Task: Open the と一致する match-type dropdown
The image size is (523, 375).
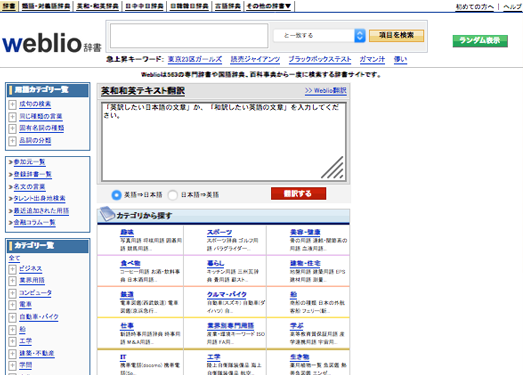Action: 319,35
